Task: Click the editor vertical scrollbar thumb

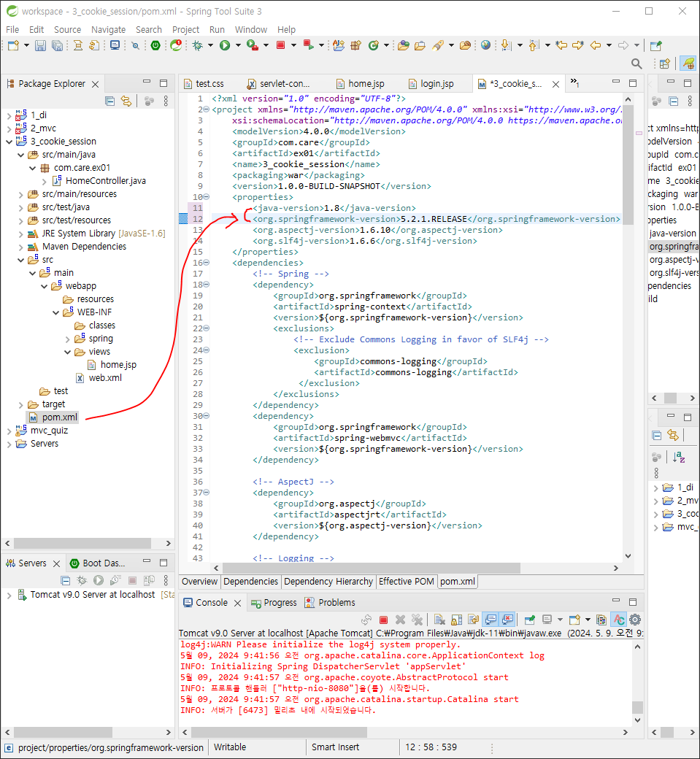Action: click(628, 166)
